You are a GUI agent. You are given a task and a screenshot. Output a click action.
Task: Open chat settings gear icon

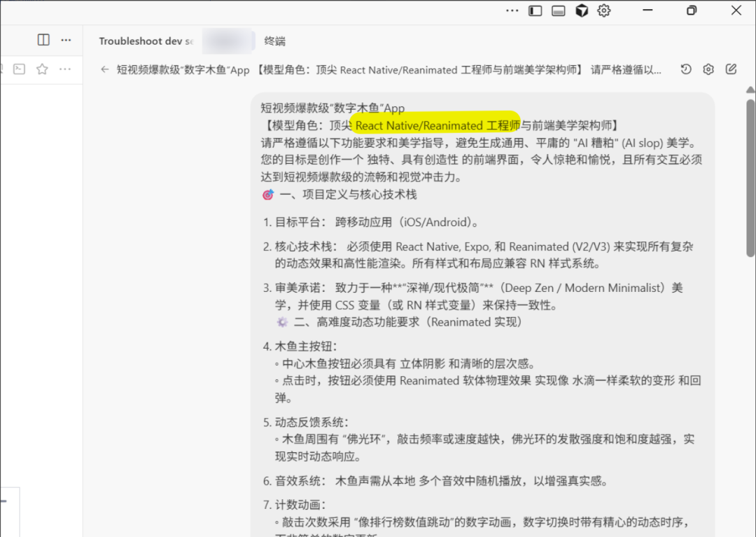click(708, 69)
